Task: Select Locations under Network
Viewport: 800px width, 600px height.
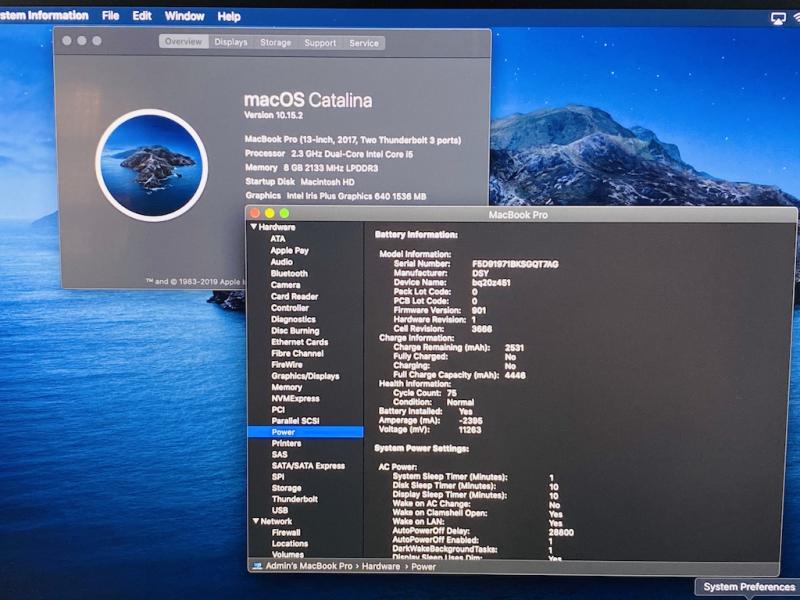Action: pyautogui.click(x=290, y=543)
